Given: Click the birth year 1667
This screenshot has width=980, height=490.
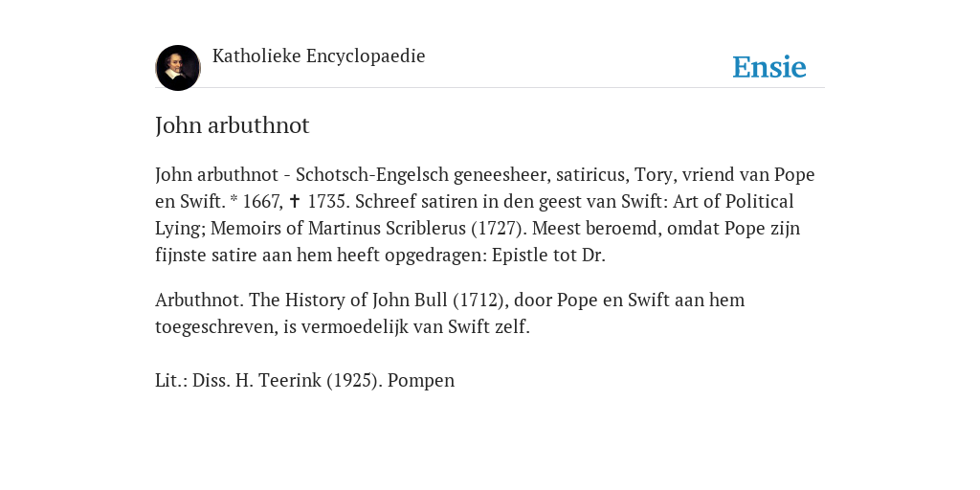Looking at the screenshot, I should [262, 202].
